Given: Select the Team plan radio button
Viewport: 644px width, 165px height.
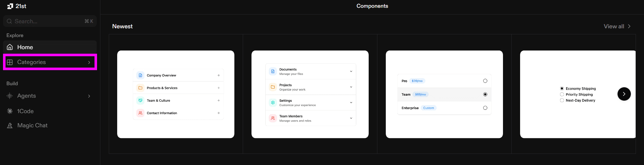Looking at the screenshot, I should [485, 94].
